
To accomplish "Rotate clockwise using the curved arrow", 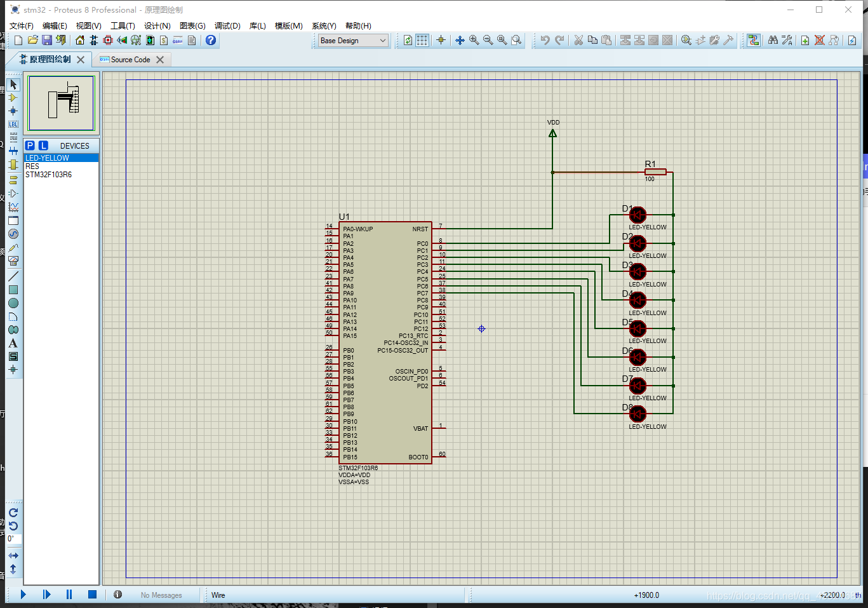I will tap(13, 513).
